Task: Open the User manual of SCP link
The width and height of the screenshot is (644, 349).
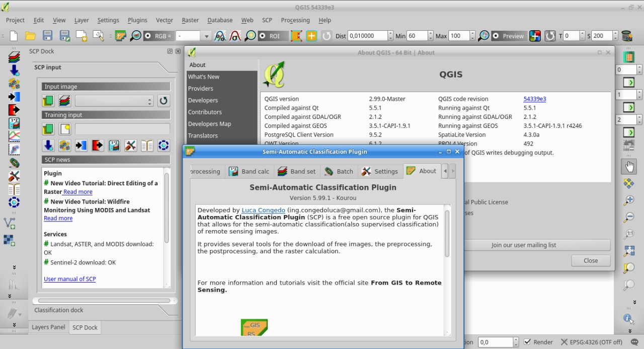Action: (x=70, y=278)
